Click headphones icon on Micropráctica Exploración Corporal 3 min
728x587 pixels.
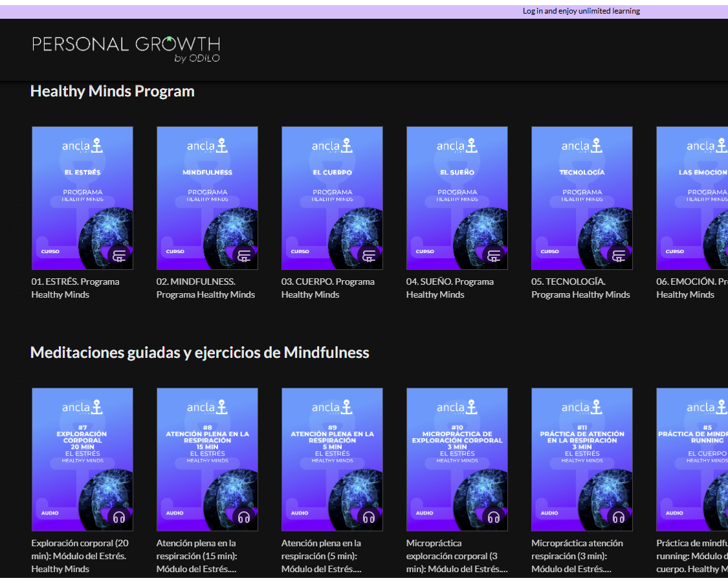point(494,517)
